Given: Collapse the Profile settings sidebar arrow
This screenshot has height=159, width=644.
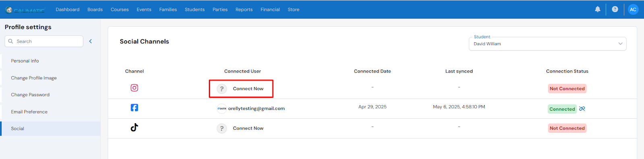Looking at the screenshot, I should [91, 41].
